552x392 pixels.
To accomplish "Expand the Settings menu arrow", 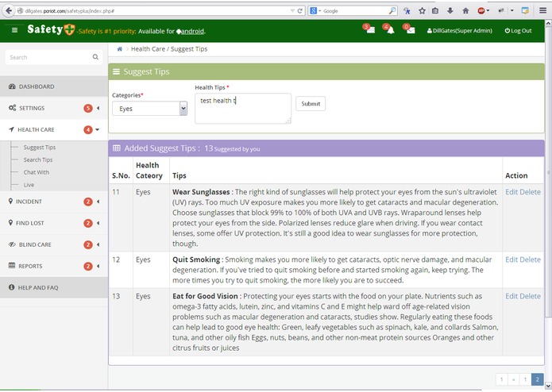I will 98,108.
